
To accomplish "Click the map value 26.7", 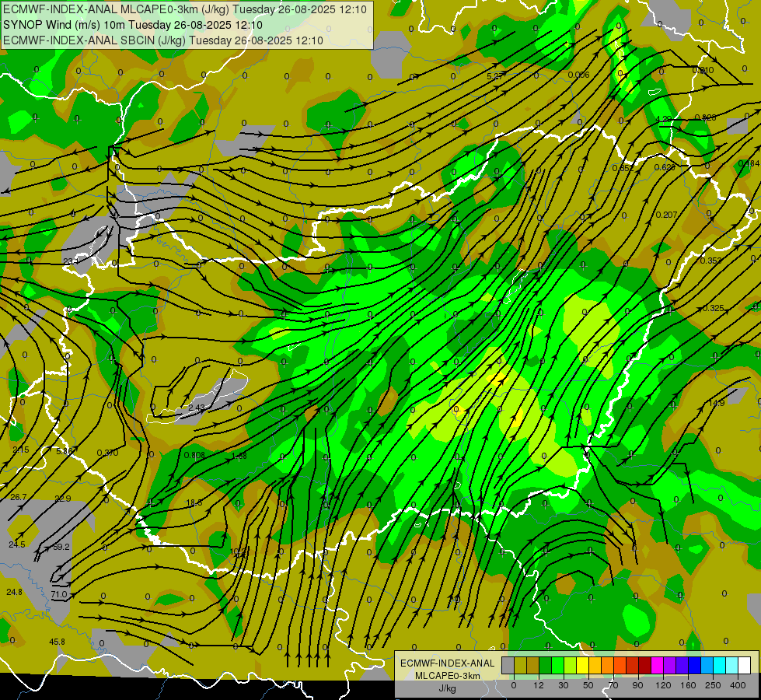I will click(19, 497).
